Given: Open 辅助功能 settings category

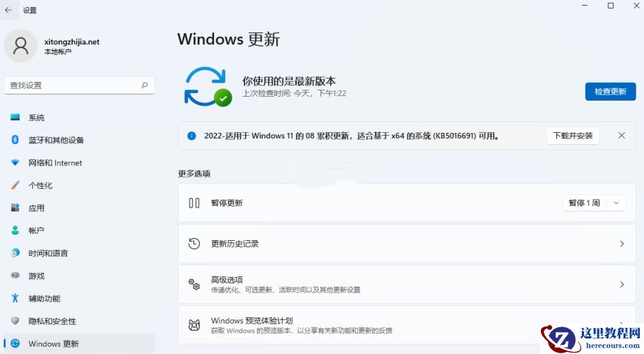Looking at the screenshot, I should pos(79,298).
